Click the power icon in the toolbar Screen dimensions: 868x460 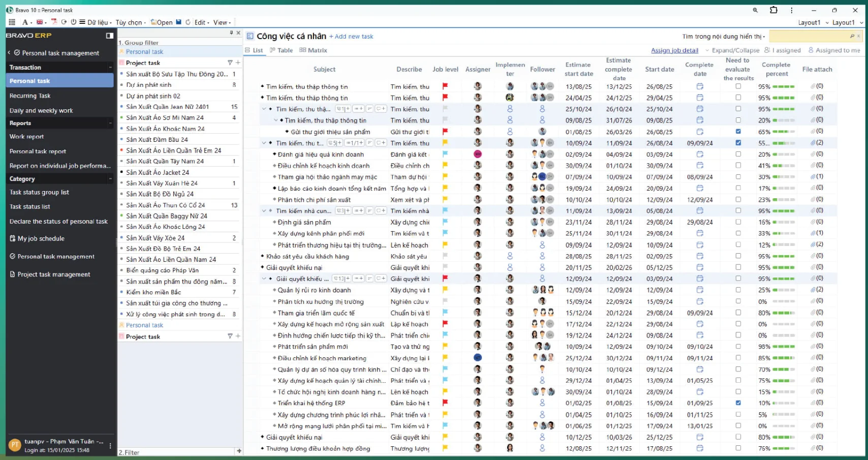(73, 22)
